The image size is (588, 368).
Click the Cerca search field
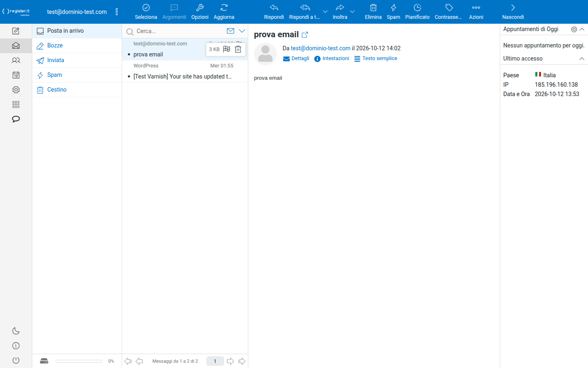coord(180,31)
